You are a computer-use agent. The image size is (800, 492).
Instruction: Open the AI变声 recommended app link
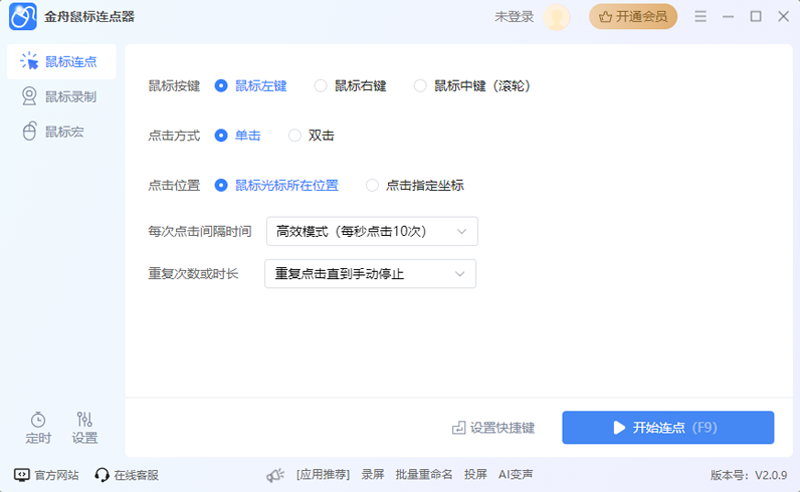(515, 475)
